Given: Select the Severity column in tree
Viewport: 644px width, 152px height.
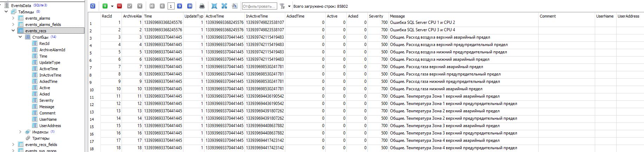Looking at the screenshot, I should click(46, 100).
